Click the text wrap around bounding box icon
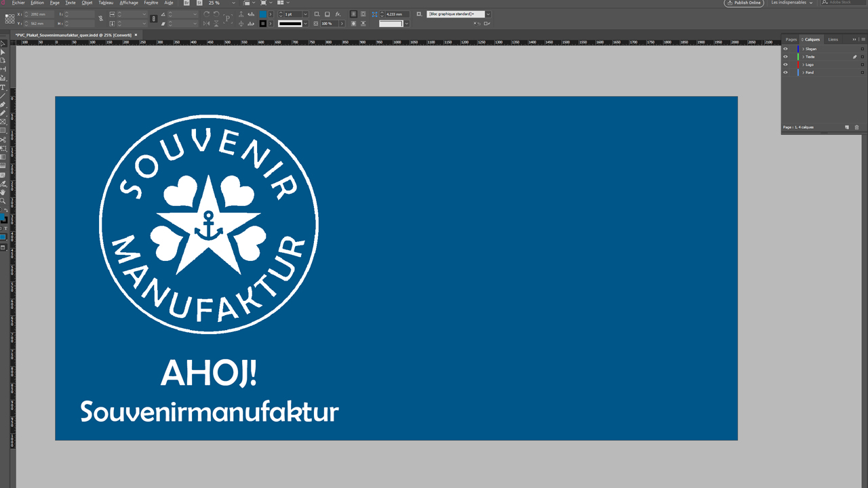Viewport: 868px width, 488px height. 363,14
